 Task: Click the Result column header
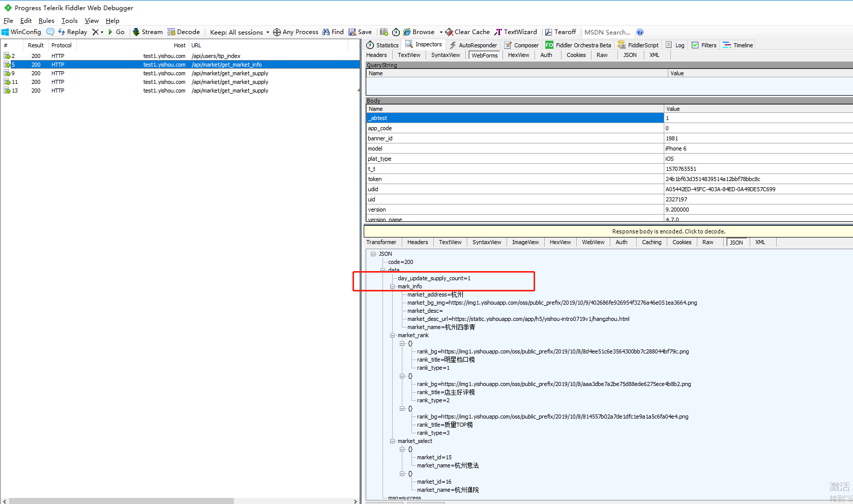point(36,45)
